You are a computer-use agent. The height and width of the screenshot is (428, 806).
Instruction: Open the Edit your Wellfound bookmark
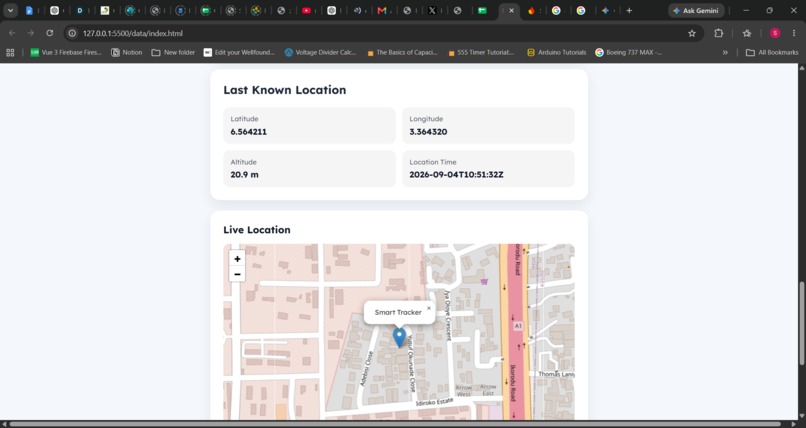pyautogui.click(x=239, y=52)
